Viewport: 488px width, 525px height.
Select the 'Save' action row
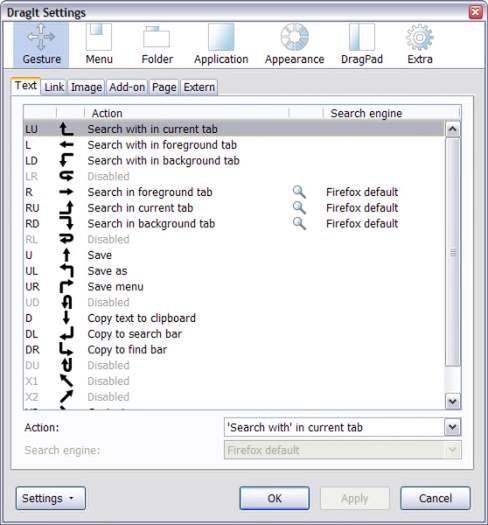pyautogui.click(x=234, y=255)
